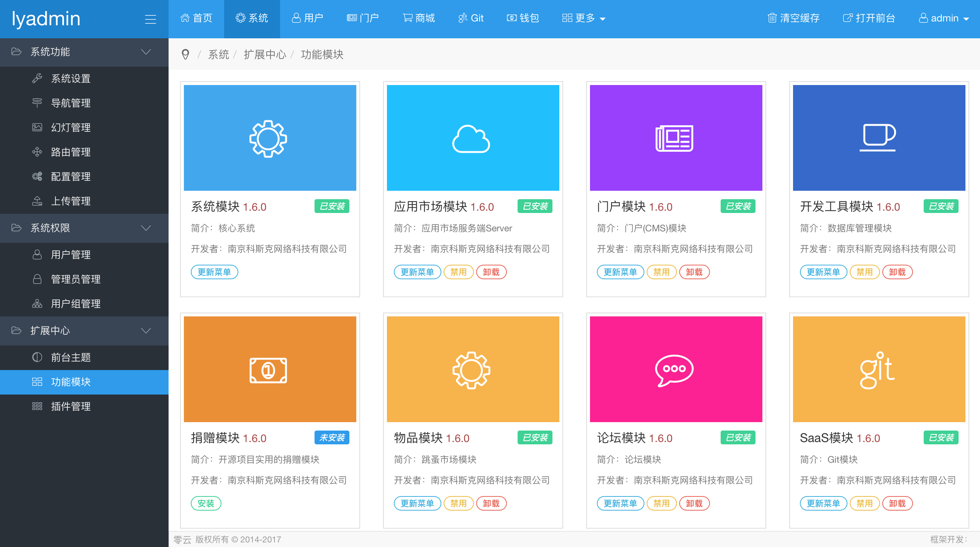Click the image icon beside 幻灯管理

click(x=37, y=127)
